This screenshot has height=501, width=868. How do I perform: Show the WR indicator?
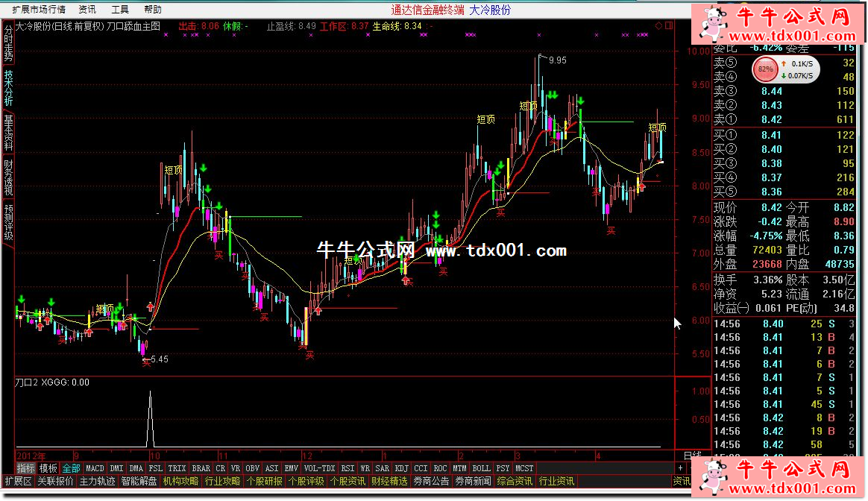[x=364, y=468]
